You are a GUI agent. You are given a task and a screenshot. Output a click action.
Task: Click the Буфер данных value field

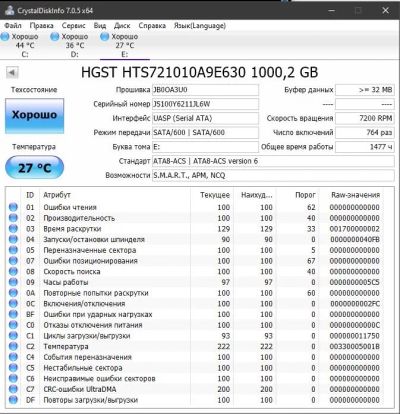(365, 90)
